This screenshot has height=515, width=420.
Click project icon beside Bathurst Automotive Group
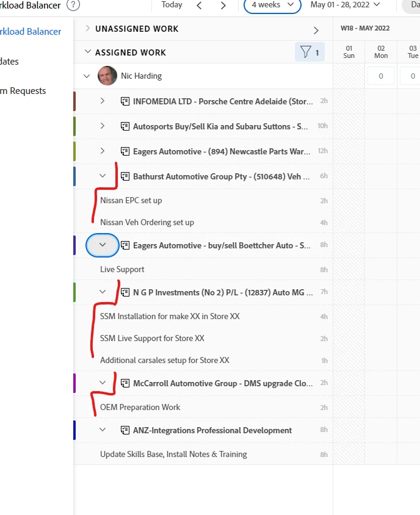pos(125,176)
